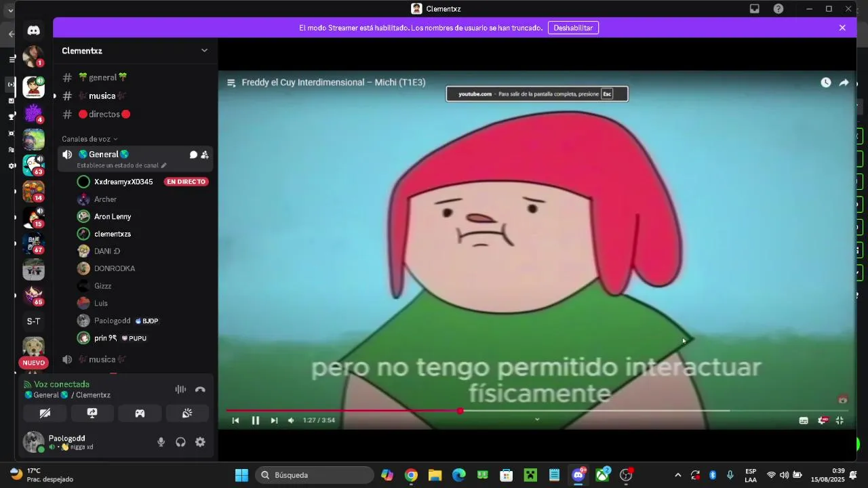The width and height of the screenshot is (868, 488).
Task: Click the taskbar Búsqueda search box
Action: pyautogui.click(x=315, y=475)
